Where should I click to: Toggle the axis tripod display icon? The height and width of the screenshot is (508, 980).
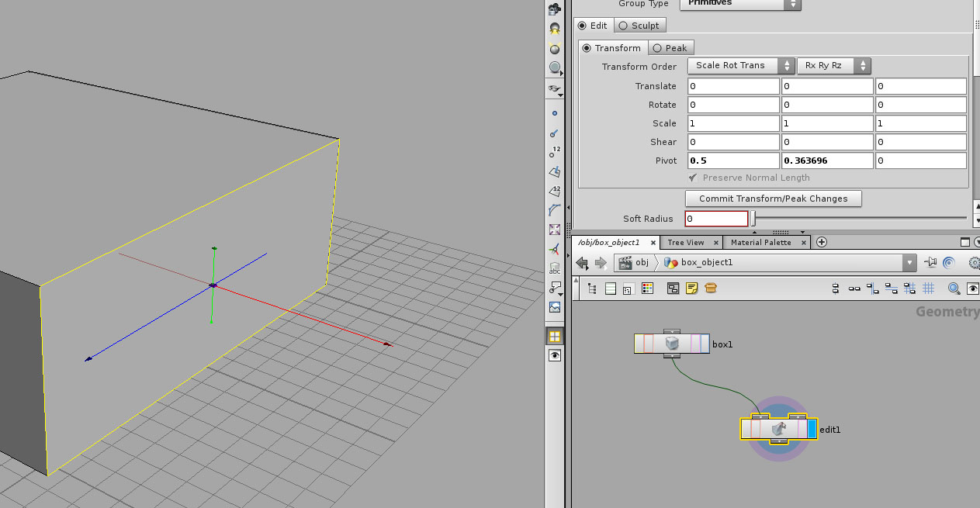click(554, 249)
